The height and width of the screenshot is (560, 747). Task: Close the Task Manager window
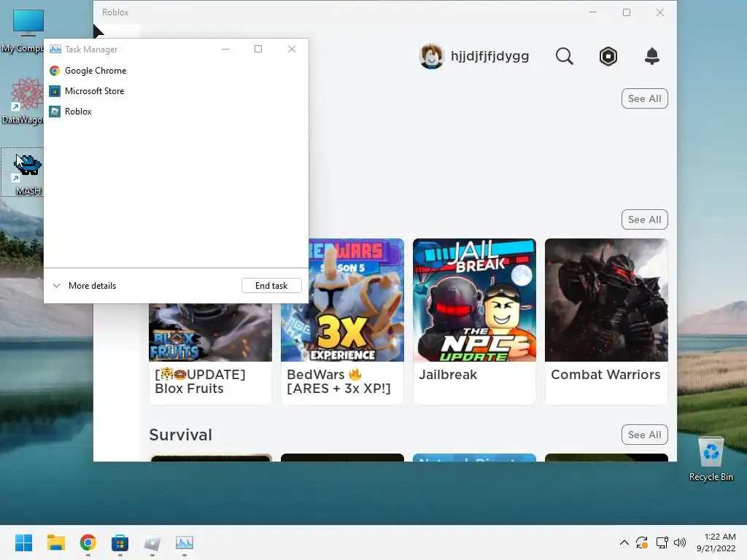(292, 49)
